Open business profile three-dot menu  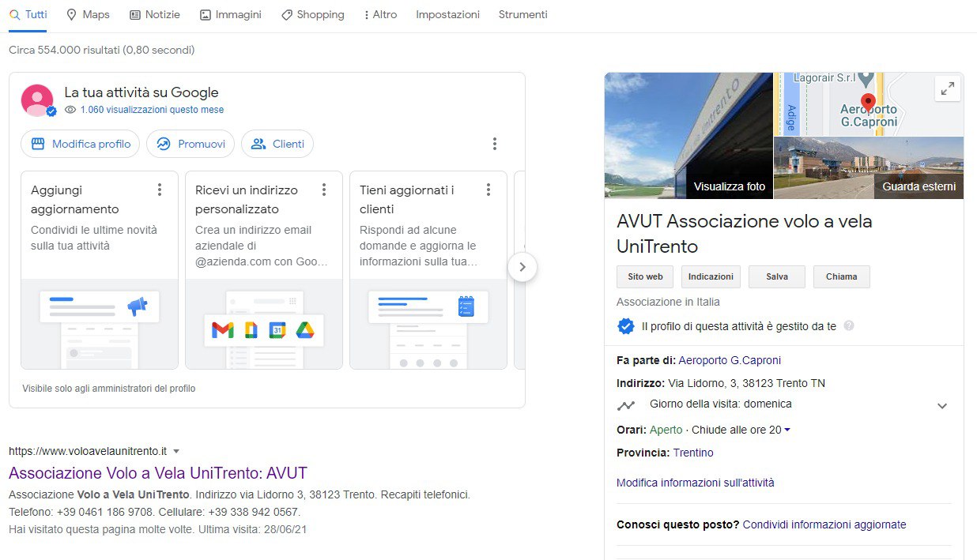(495, 144)
